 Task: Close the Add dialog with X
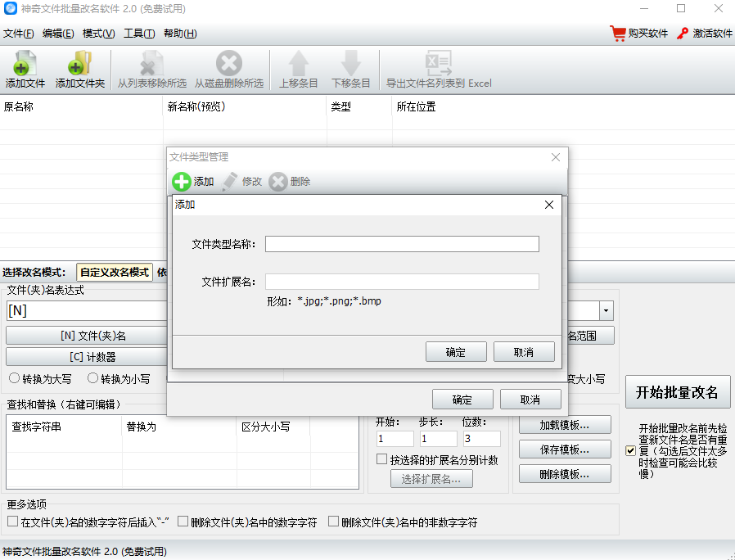pyautogui.click(x=549, y=205)
